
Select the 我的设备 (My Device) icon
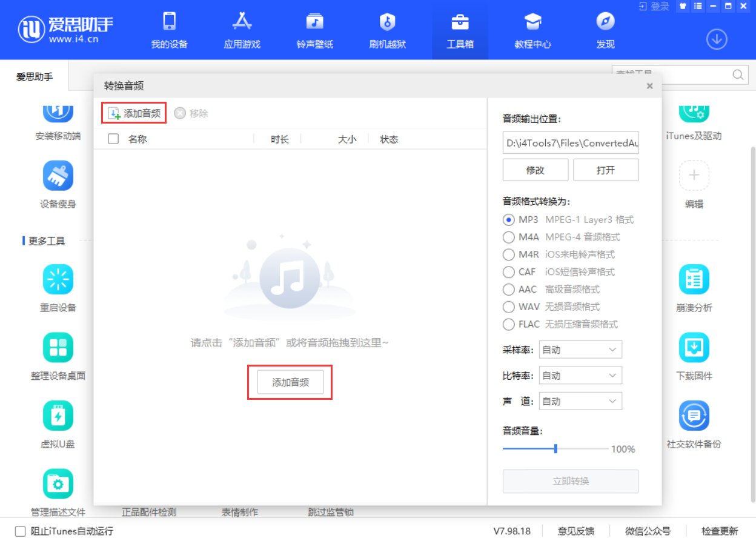169,29
